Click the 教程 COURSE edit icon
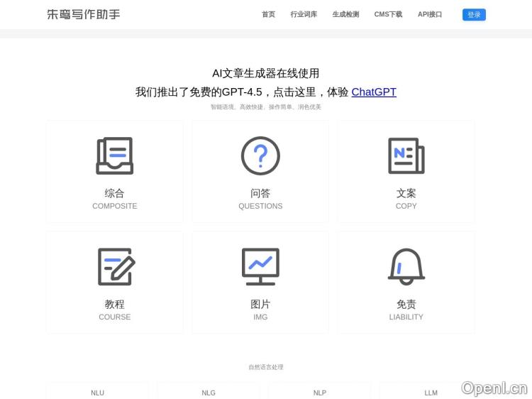This screenshot has width=532, height=399. (115, 266)
